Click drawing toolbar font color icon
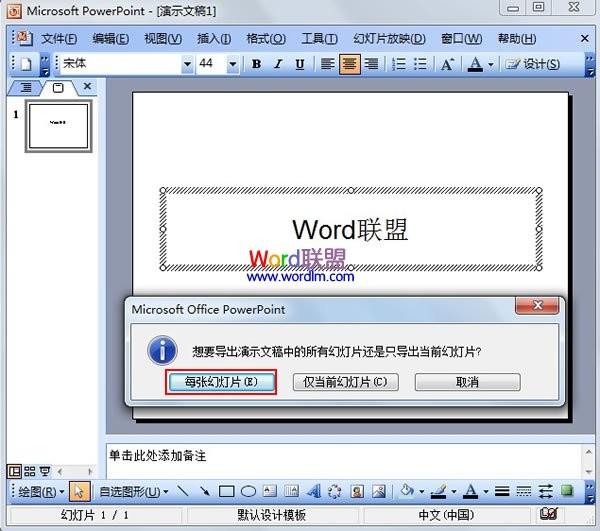The height and width of the screenshot is (531, 600). tap(471, 491)
